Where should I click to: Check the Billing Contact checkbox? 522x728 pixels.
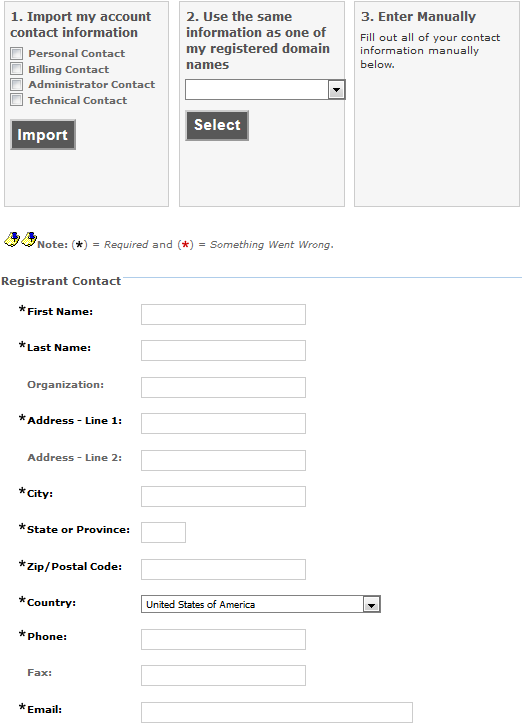coord(17,69)
